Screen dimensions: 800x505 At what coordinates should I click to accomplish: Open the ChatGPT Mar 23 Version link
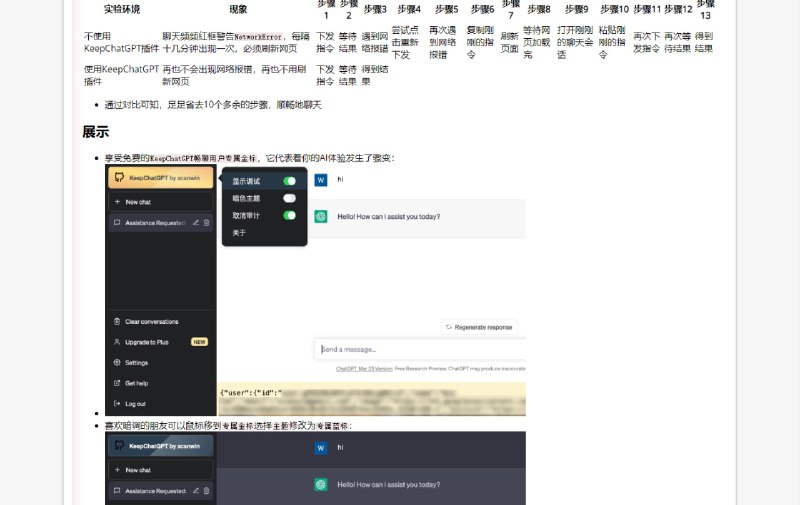[x=364, y=368]
